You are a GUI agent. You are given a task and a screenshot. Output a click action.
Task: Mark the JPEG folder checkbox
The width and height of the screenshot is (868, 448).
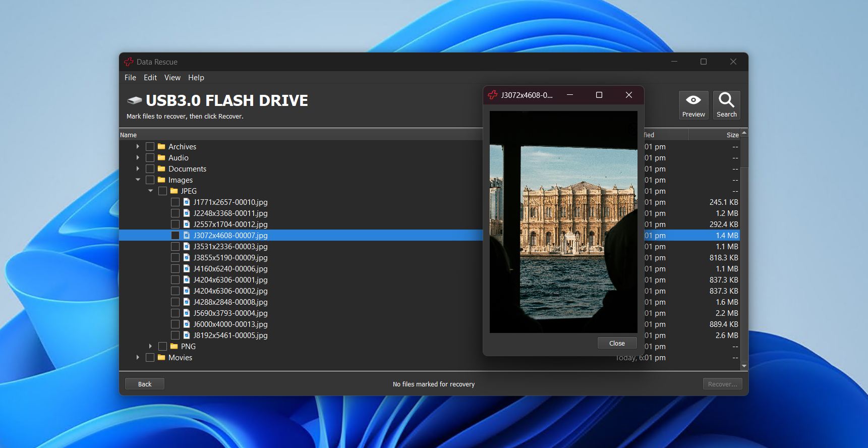162,191
